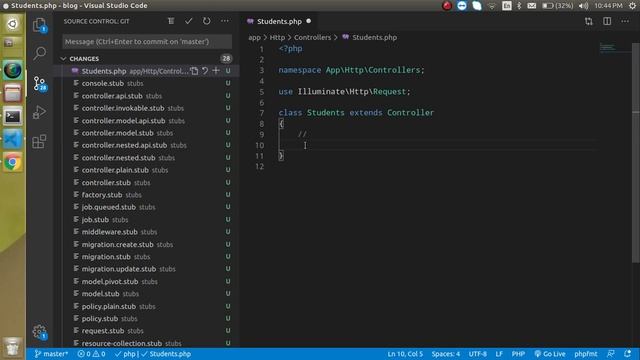The image size is (640, 360).
Task: Open feedback icon in status bar
Action: tap(611, 354)
